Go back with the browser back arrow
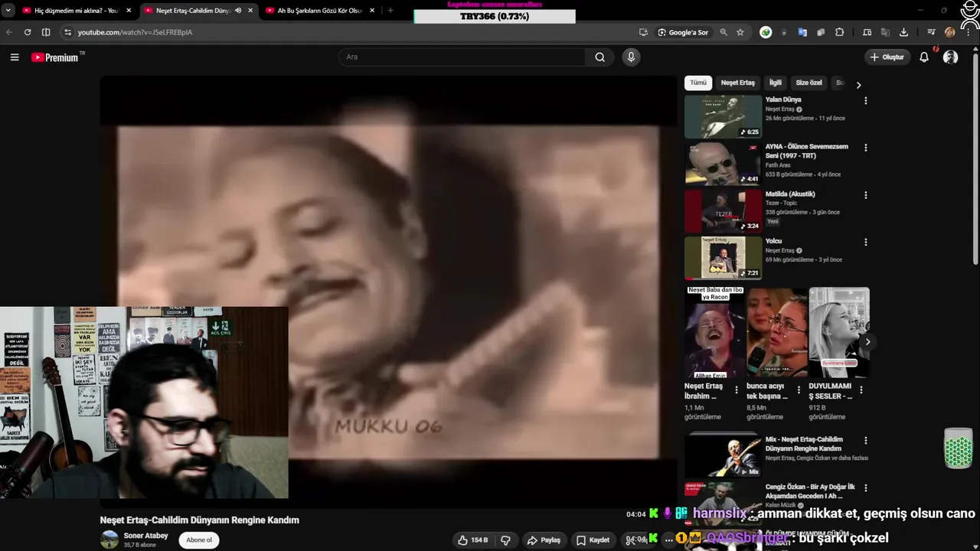 [9, 32]
